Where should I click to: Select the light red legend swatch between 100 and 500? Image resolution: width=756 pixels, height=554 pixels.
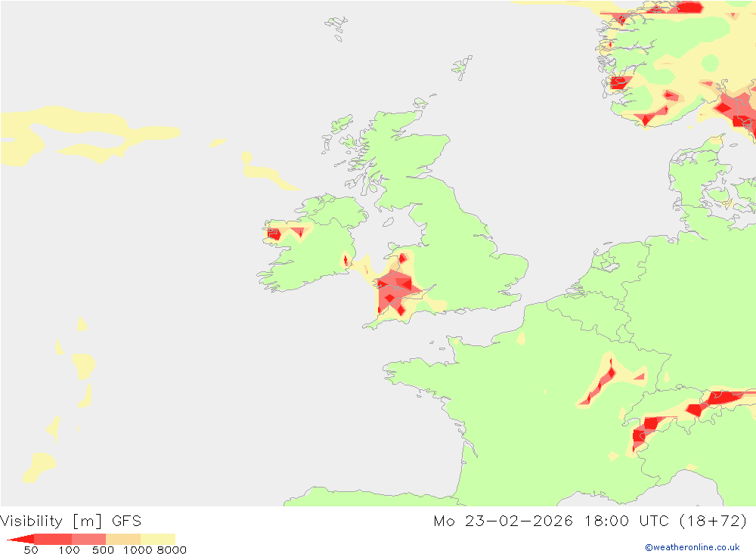tap(88, 539)
